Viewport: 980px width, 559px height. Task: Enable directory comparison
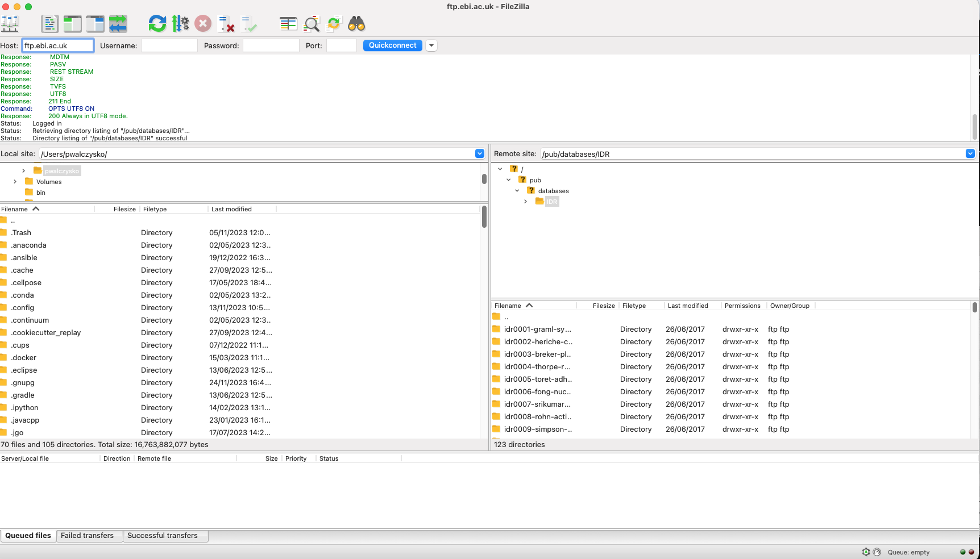(x=288, y=24)
